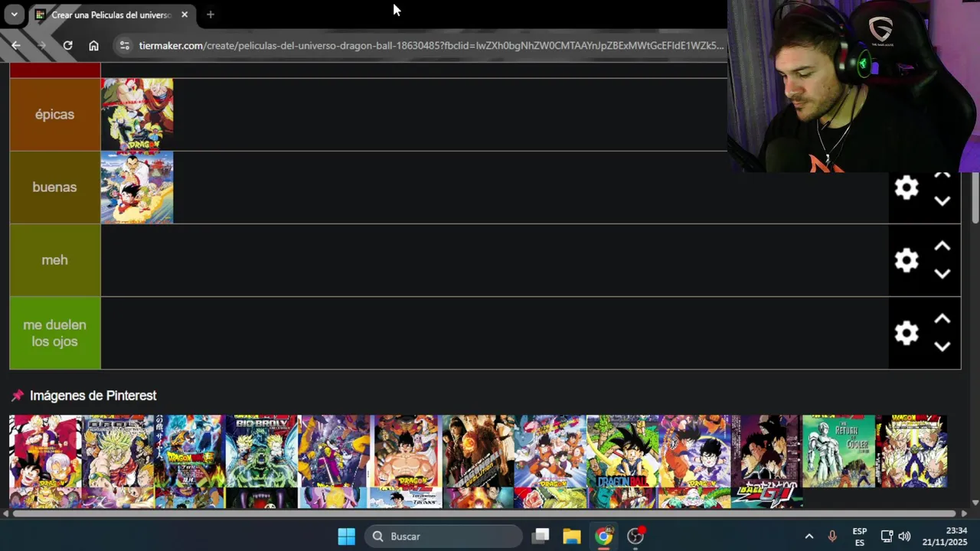This screenshot has width=980, height=551.
Task: Select movie poster in épicas row
Action: (x=137, y=114)
